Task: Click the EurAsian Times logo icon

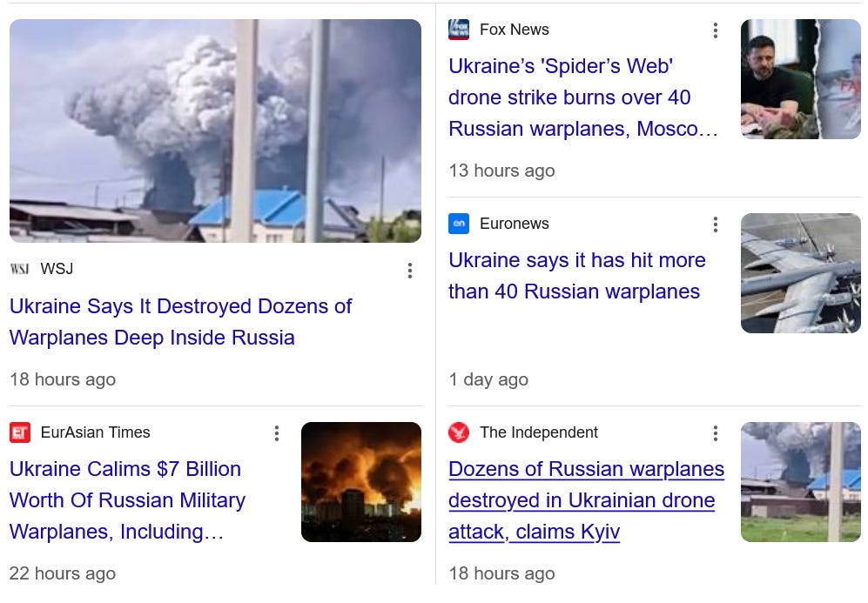Action: pyautogui.click(x=20, y=432)
